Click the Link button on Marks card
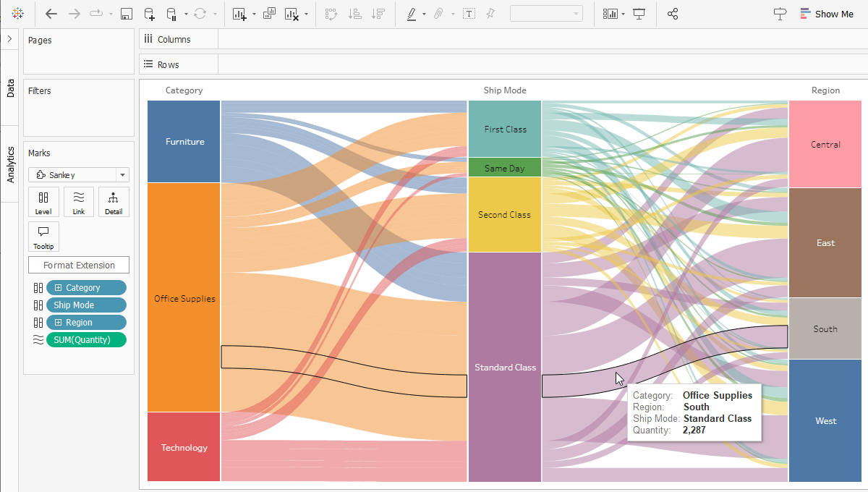Viewport: 868px width, 492px height. point(79,202)
